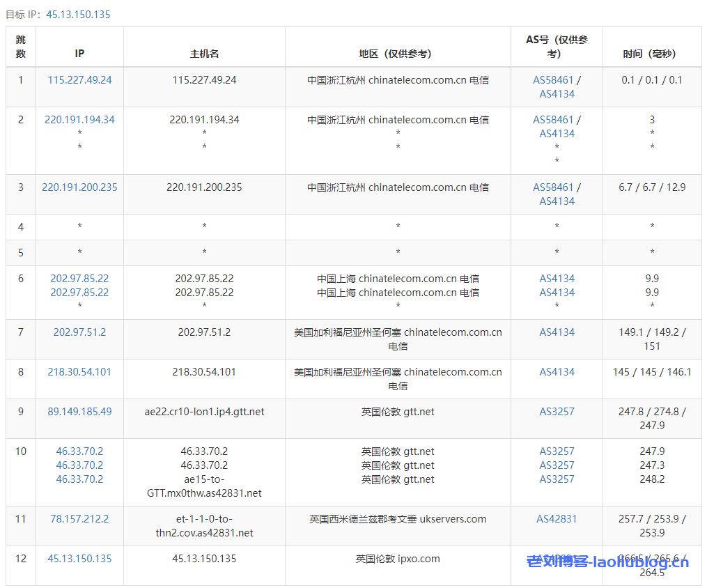Select the 202.97.51.2 IP link in hop 7

[79, 332]
